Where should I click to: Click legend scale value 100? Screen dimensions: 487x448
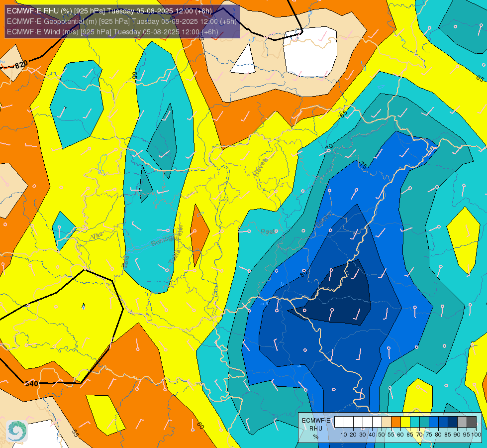476,435
